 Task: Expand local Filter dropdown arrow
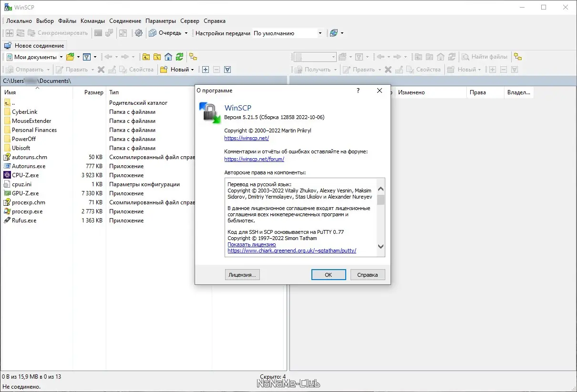click(x=95, y=57)
